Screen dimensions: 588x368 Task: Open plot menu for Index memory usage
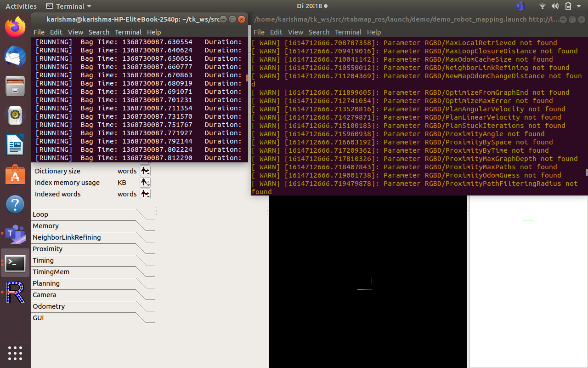[145, 183]
